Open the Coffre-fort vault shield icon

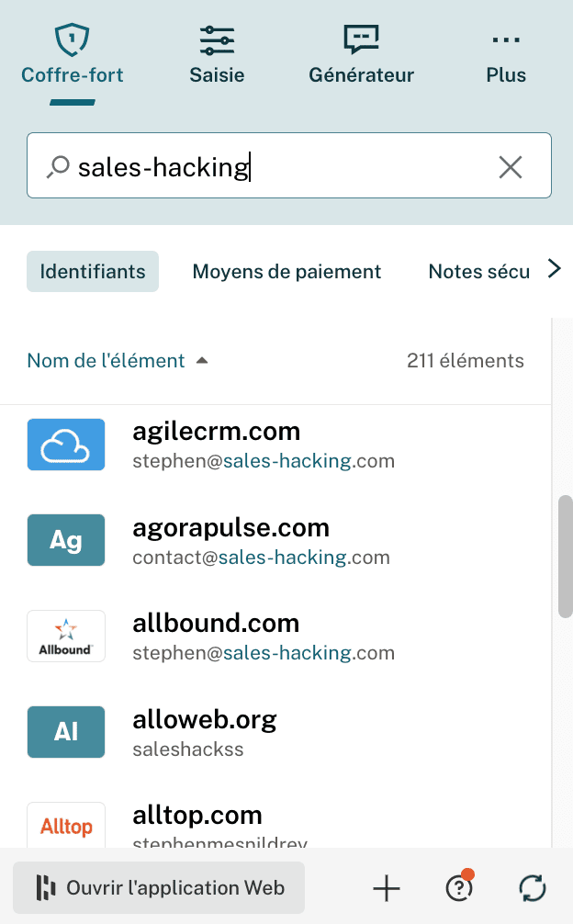(72, 39)
